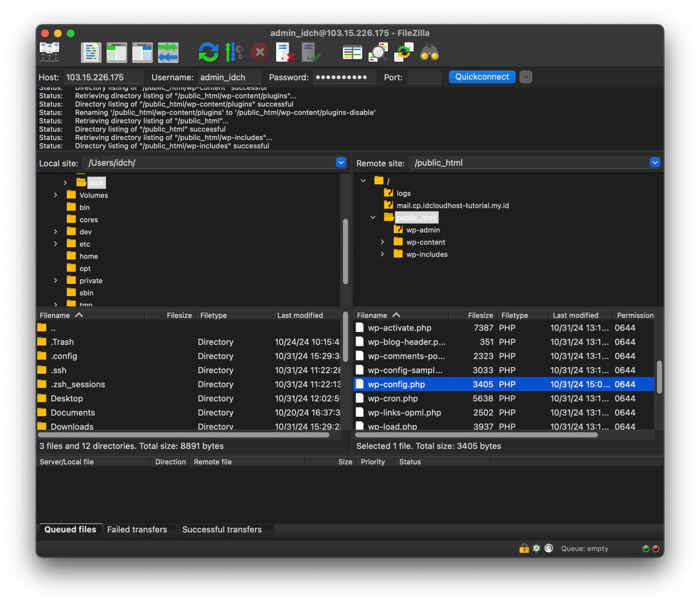Collapse the public_html remote folder
Image resolution: width=700 pixels, height=605 pixels.
373,217
